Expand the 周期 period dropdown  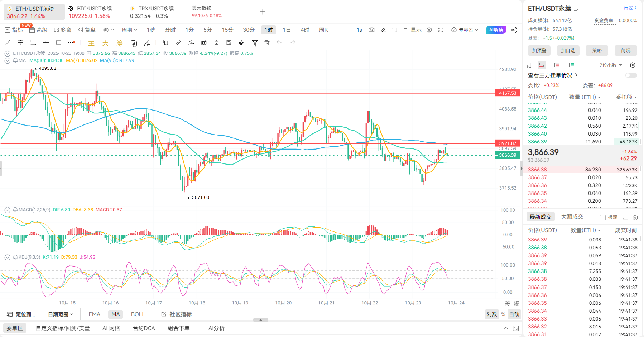(x=129, y=30)
